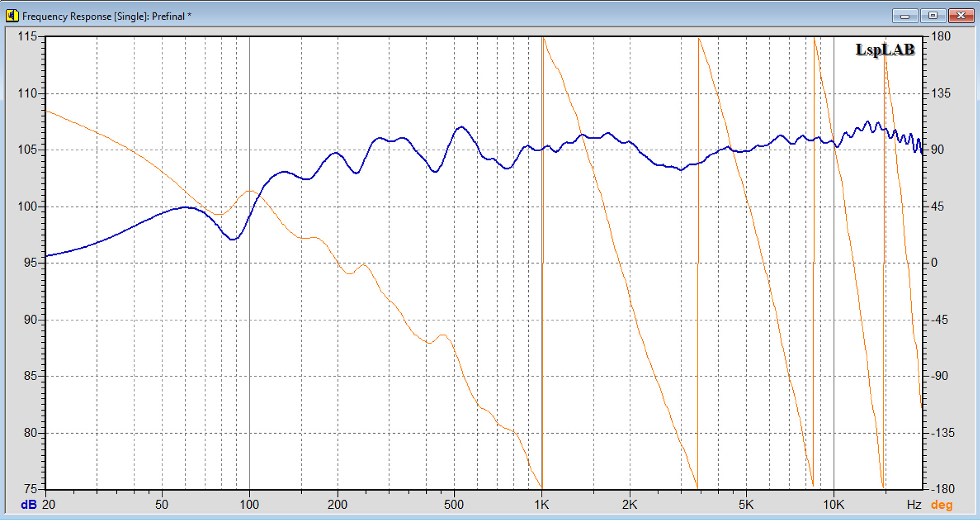The image size is (980, 520).
Task: Click the "20" Hz frequency tick label
Action: [48, 505]
